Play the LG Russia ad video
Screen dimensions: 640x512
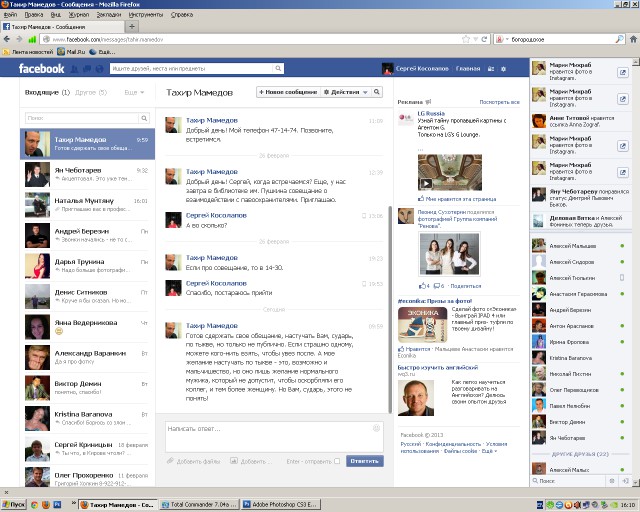(426, 184)
